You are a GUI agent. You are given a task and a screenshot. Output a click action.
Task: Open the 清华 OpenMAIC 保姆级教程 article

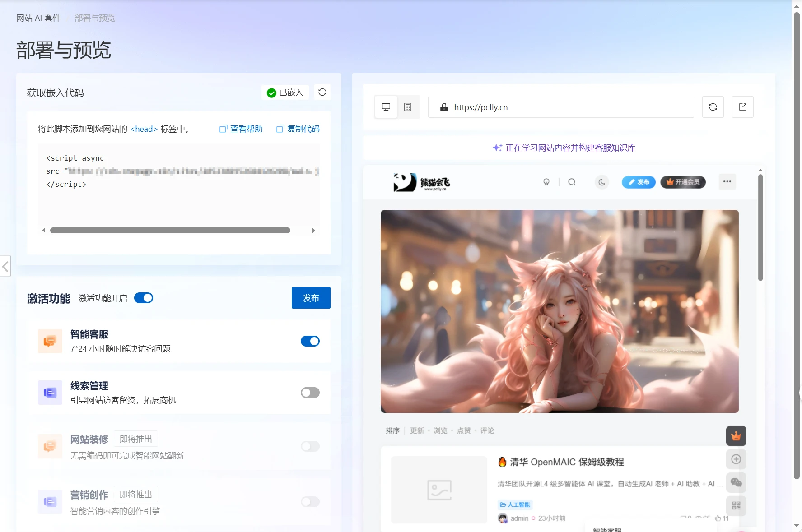click(567, 462)
